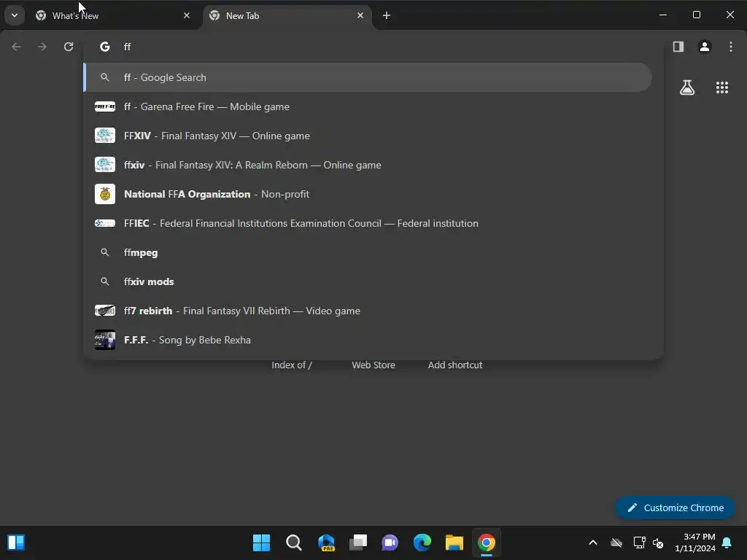747x560 pixels.
Task: Reload the page with refresh icon
Action: (x=69, y=47)
